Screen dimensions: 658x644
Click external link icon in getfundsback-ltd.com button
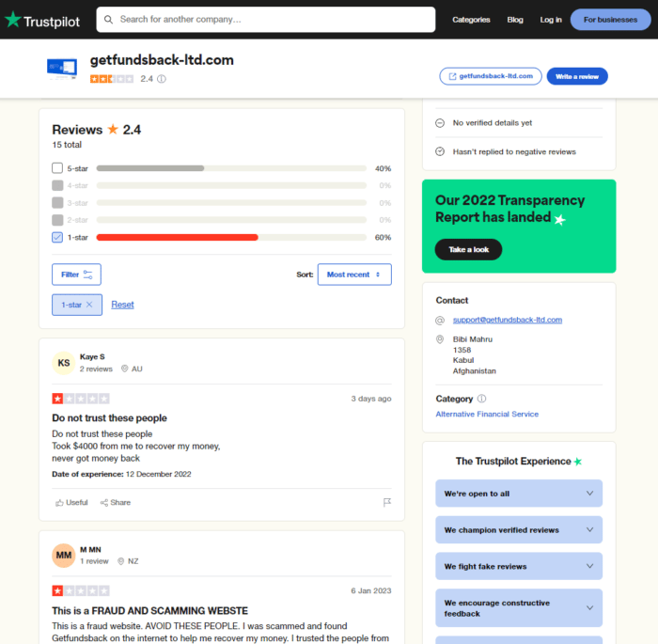tap(452, 76)
